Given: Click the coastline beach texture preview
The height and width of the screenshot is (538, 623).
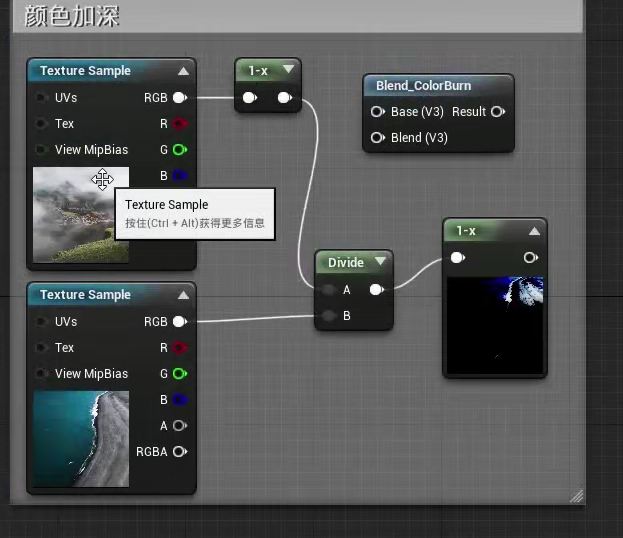Looking at the screenshot, I should [81, 439].
